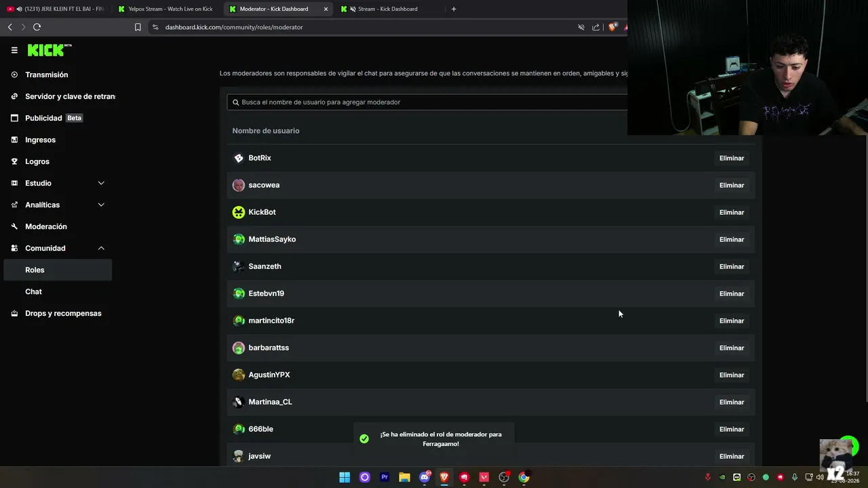Click the Logros trophy icon
This screenshot has width=868, height=488.
coord(14,161)
